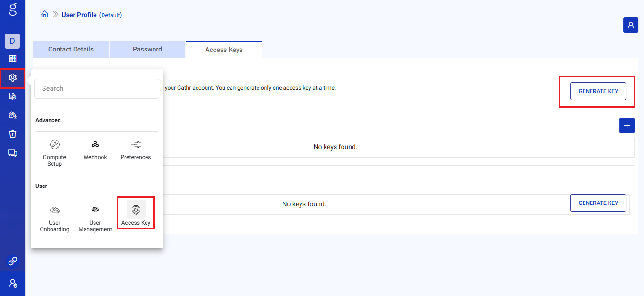Click the grid icon below the D badge
The width and height of the screenshot is (644, 296).
[x=12, y=59]
